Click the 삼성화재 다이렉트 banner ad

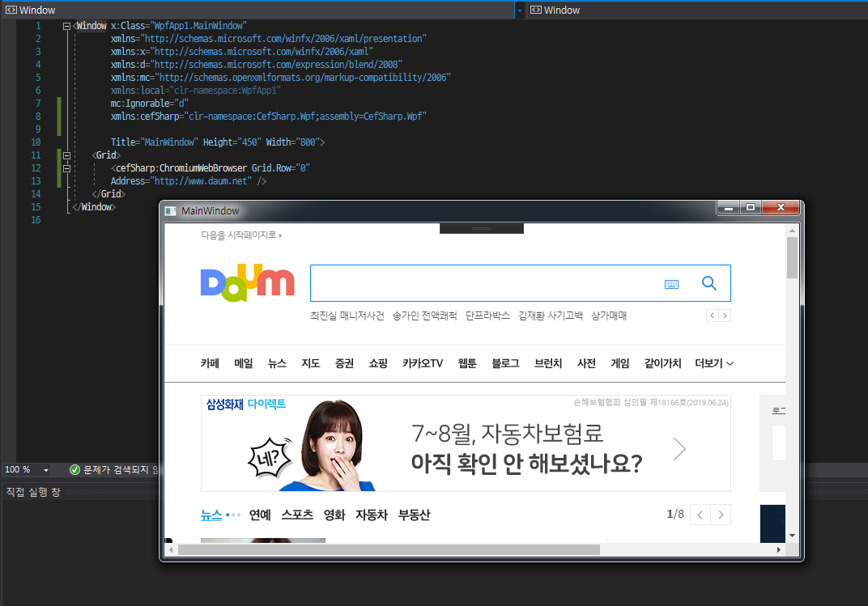click(466, 443)
